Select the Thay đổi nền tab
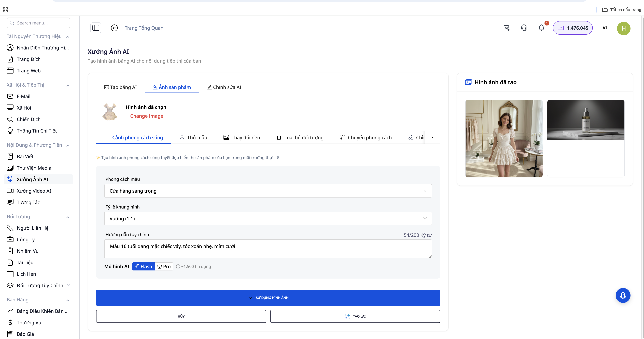Image resolution: width=644 pixels, height=339 pixels. (242, 138)
